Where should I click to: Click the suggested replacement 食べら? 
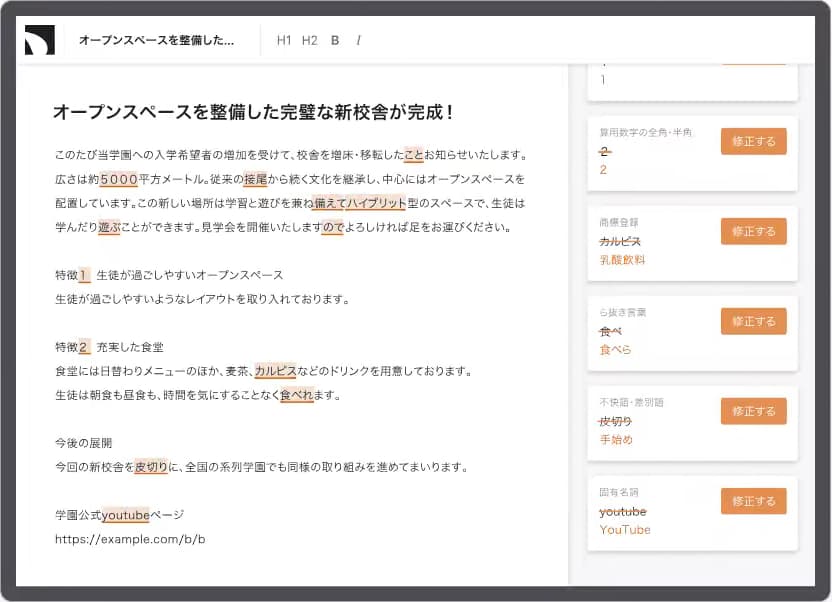click(x=616, y=350)
